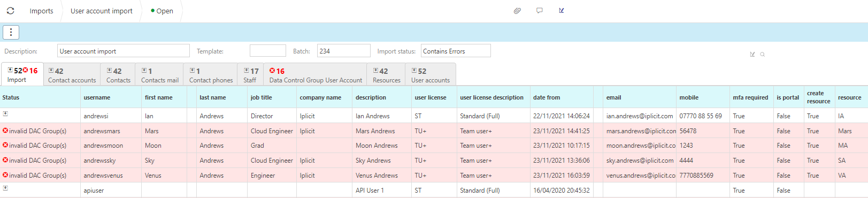Open the three-dot actions menu

(x=11, y=32)
